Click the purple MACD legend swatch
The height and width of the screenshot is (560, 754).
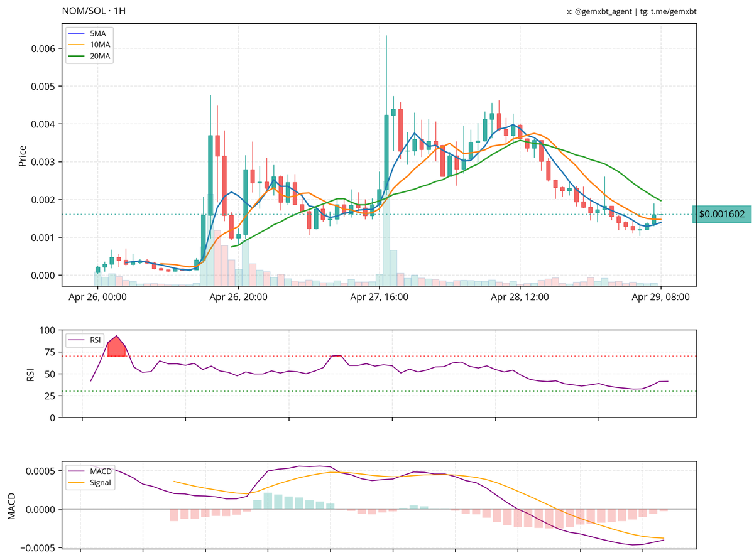click(x=77, y=471)
